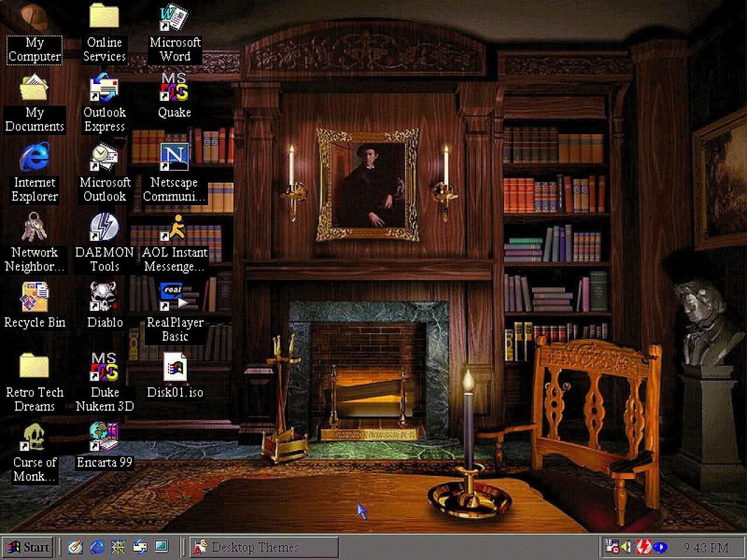Viewport: 747px width, 560px height.
Task: Launch Duke Nukem 3D shortcut
Action: [104, 383]
